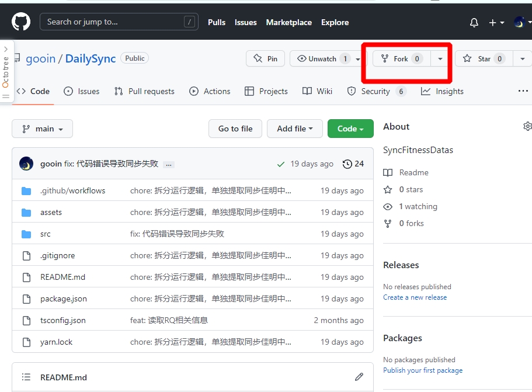Edit README with the pencil icon
This screenshot has width=532, height=392.
[359, 377]
